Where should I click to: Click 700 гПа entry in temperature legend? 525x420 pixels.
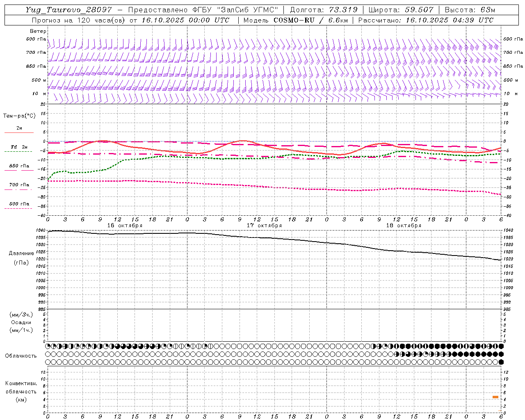(x=19, y=185)
